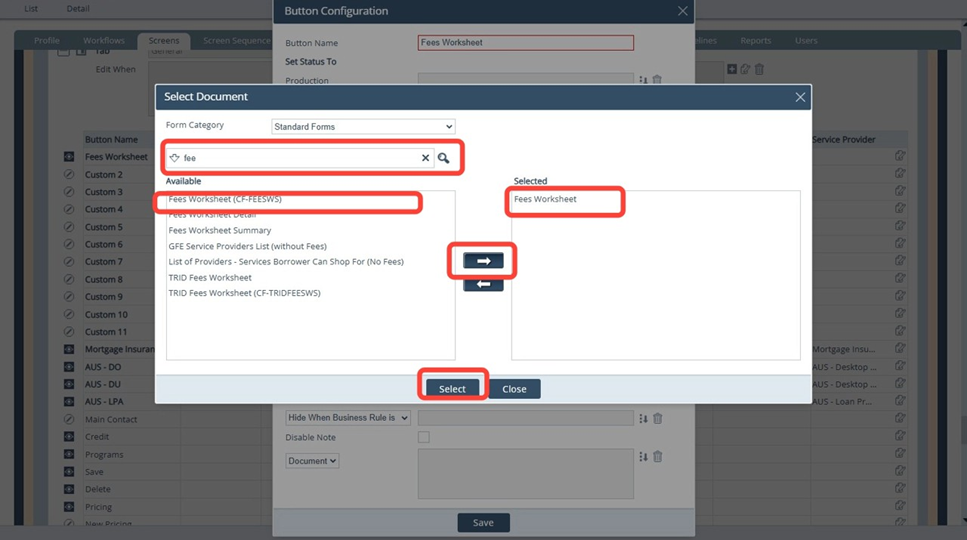The height and width of the screenshot is (540, 967).
Task: Close the Select Document dialog with the X
Action: (800, 97)
